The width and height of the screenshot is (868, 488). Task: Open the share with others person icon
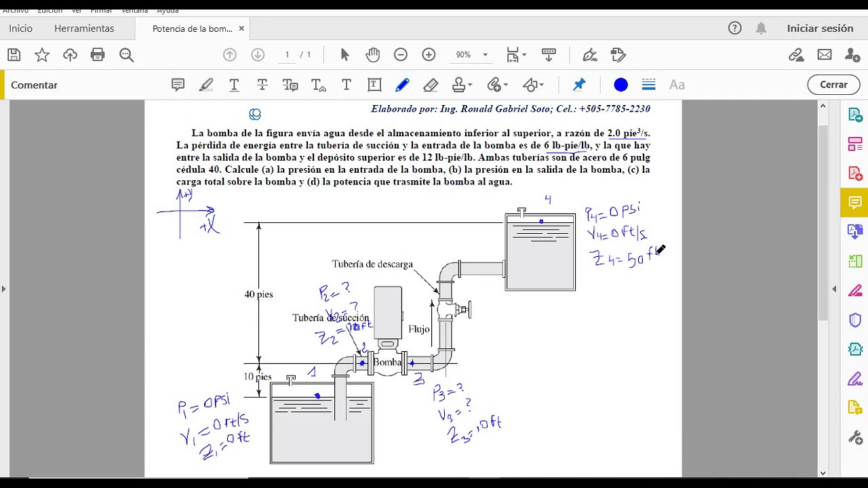tap(852, 55)
